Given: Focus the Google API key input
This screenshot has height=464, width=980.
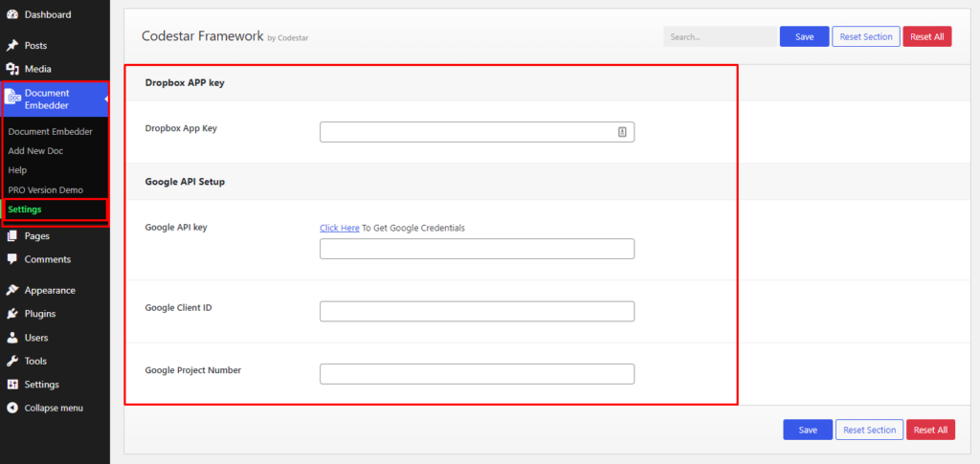Looking at the screenshot, I should (477, 249).
